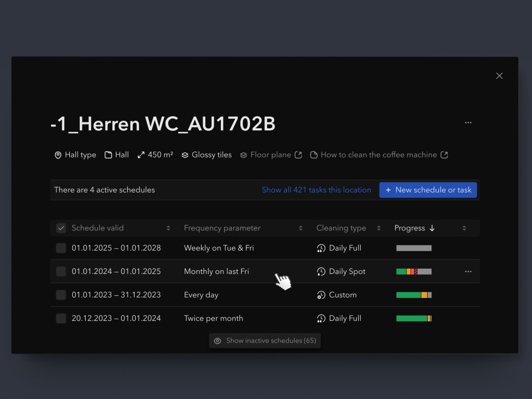Sort by Cleaning type column arrows

point(379,228)
